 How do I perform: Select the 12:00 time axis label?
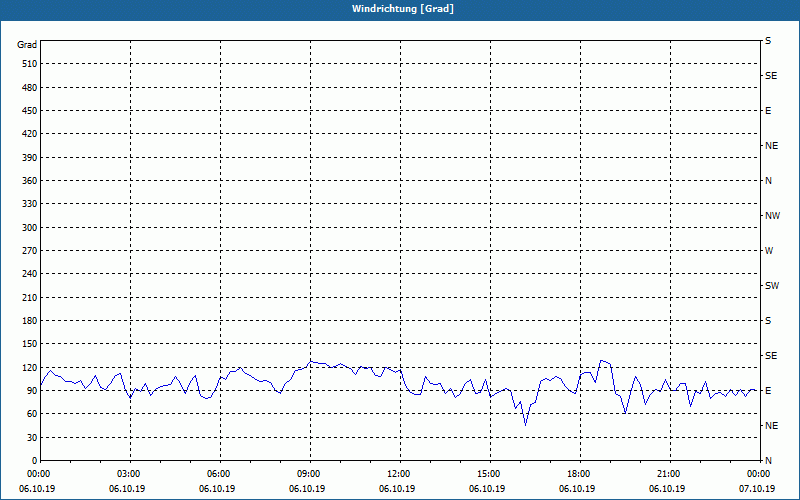point(400,474)
